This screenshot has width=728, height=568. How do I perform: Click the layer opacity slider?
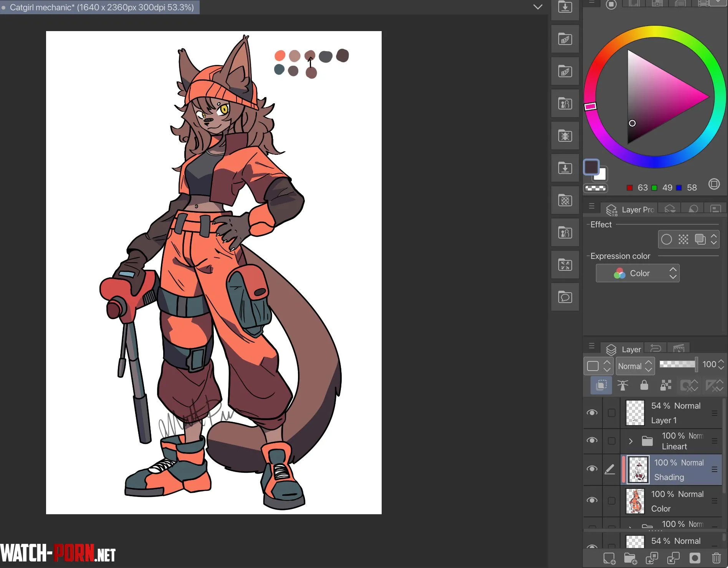pyautogui.click(x=678, y=364)
